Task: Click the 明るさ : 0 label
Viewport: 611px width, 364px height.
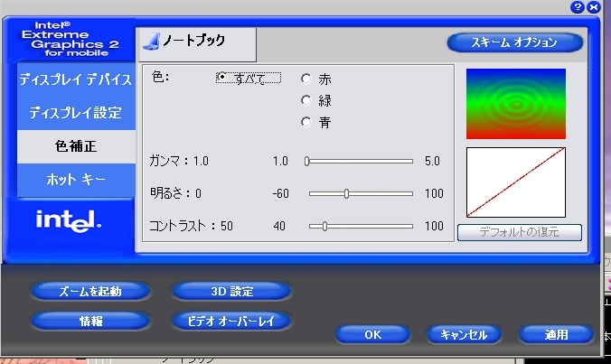Action: click(175, 193)
